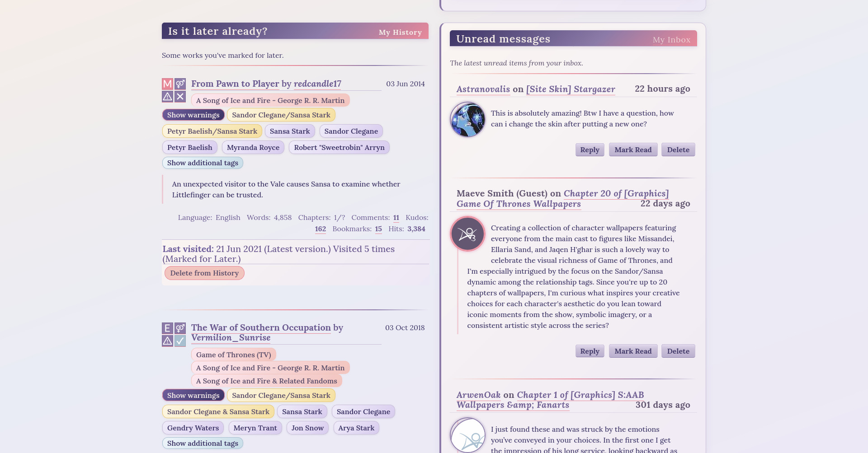The height and width of the screenshot is (453, 868).
Task: Select the Petyr Baelish/Sansa Stark tag
Action: tap(212, 131)
